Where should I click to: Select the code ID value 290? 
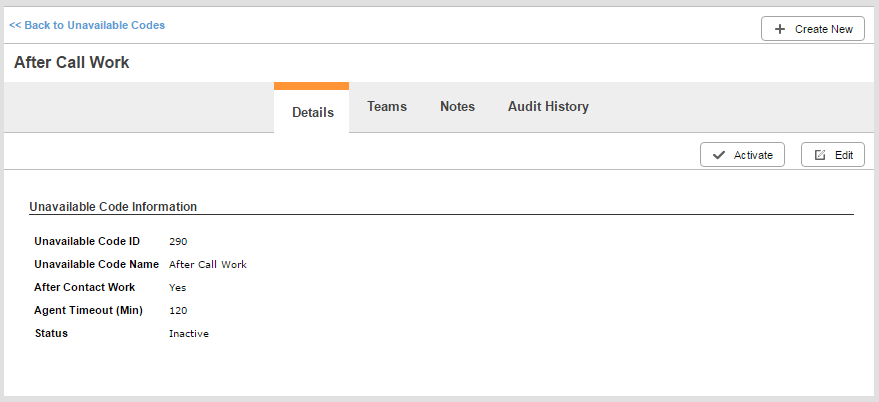coord(178,241)
